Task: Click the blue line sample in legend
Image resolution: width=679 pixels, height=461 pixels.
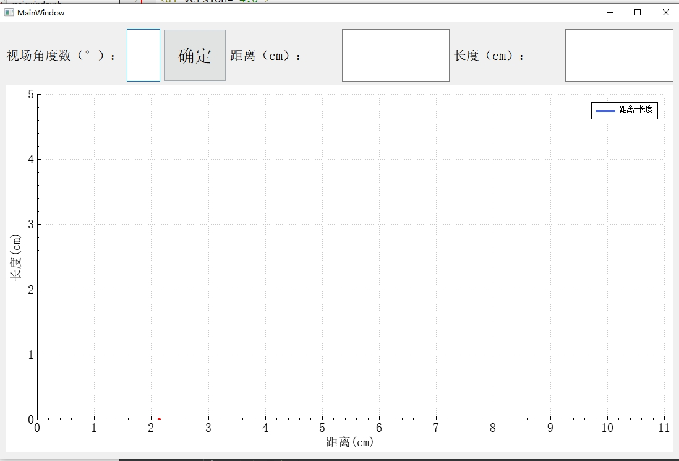Action: pos(605,111)
